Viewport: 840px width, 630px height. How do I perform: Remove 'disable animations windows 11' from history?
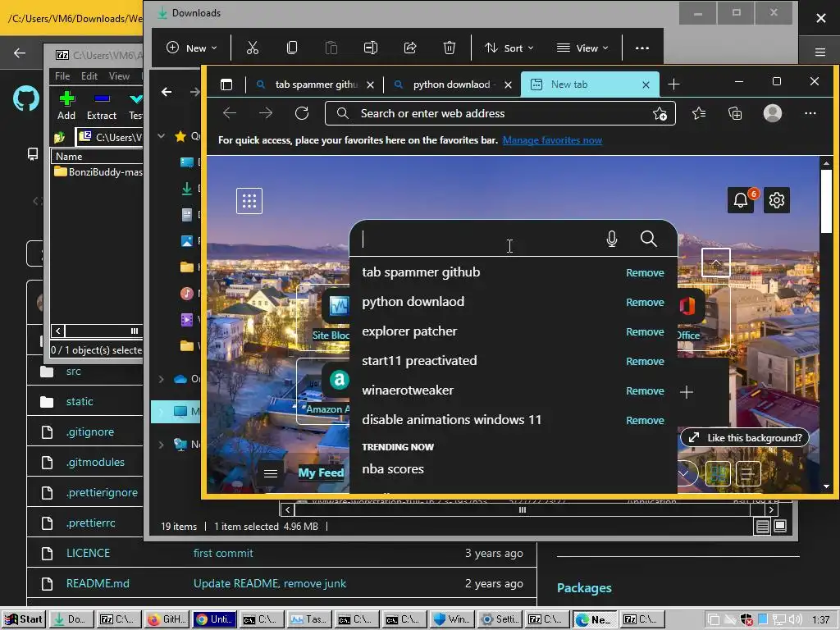point(645,420)
